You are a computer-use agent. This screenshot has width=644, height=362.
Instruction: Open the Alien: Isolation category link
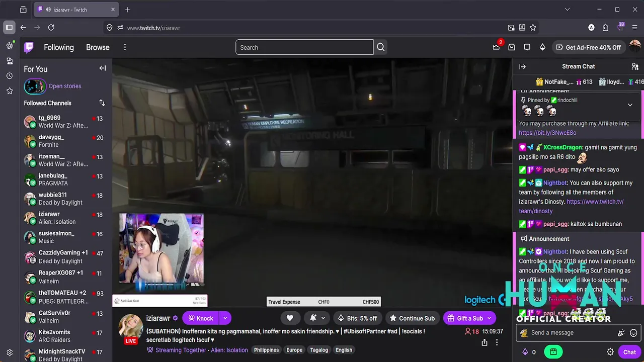pyautogui.click(x=229, y=350)
